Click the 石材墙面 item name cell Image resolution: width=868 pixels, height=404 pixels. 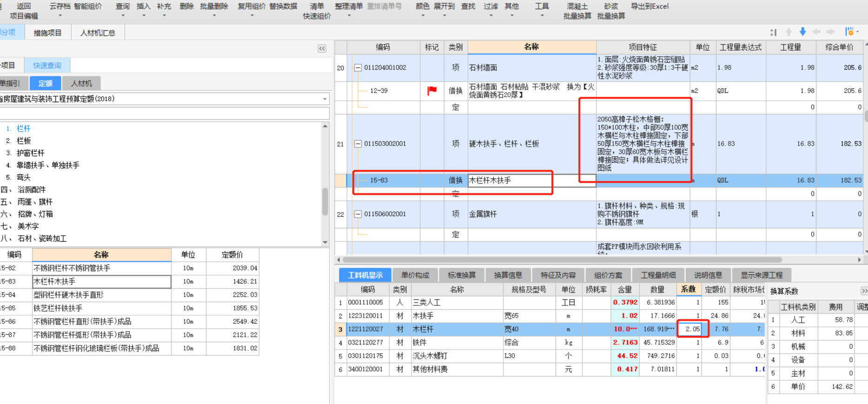point(532,68)
